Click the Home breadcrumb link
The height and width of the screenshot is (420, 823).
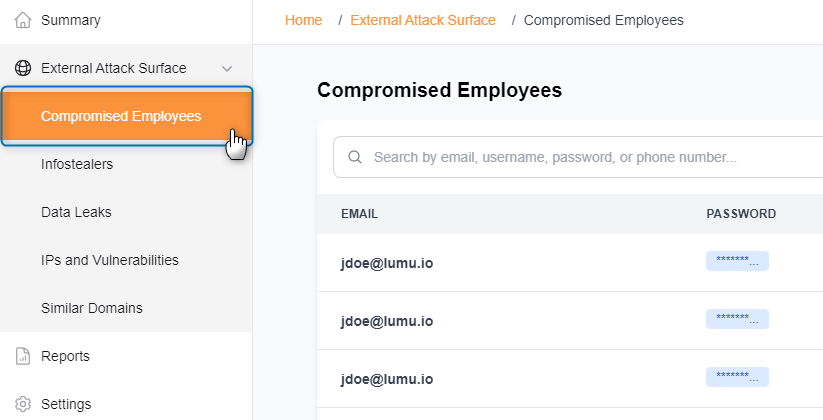[303, 20]
